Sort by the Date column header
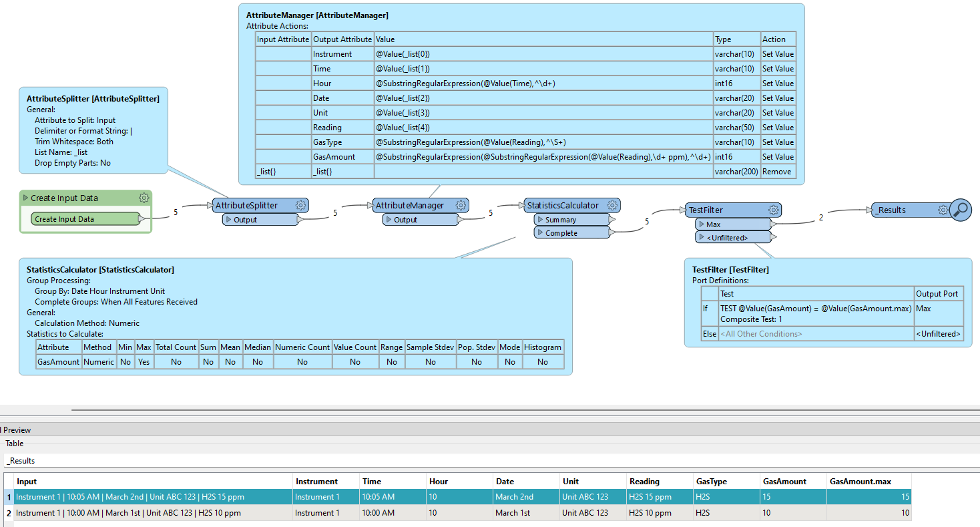The height and width of the screenshot is (527, 980). (526, 481)
